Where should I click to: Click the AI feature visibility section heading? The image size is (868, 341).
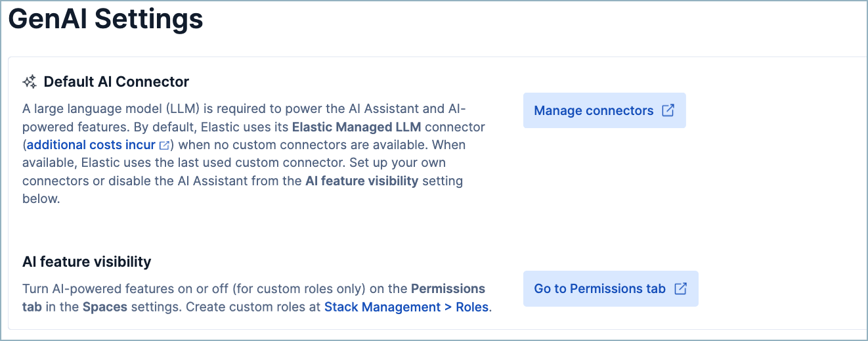point(87,261)
